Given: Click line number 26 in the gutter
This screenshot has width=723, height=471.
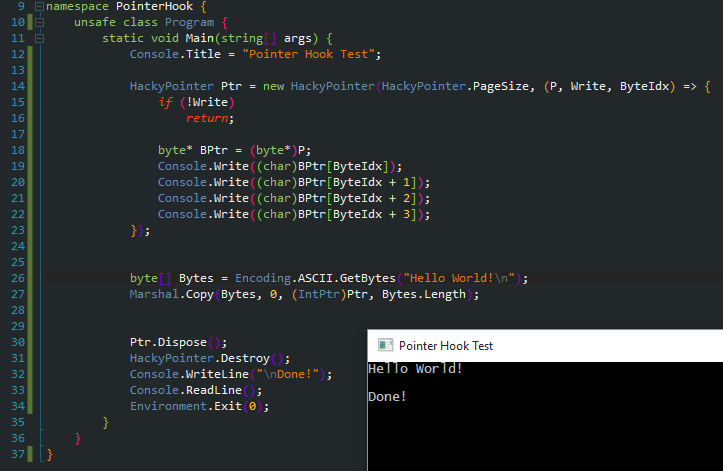Looking at the screenshot, I should 18,278.
